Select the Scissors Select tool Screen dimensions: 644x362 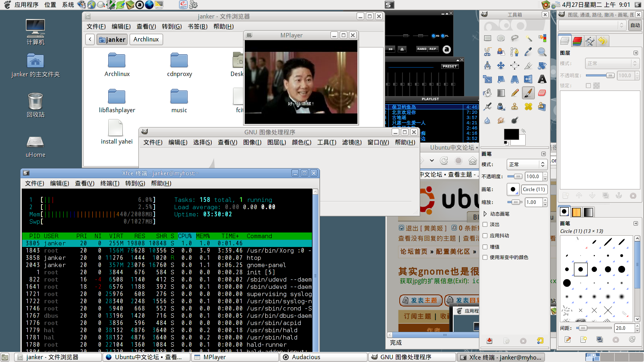coord(487,52)
